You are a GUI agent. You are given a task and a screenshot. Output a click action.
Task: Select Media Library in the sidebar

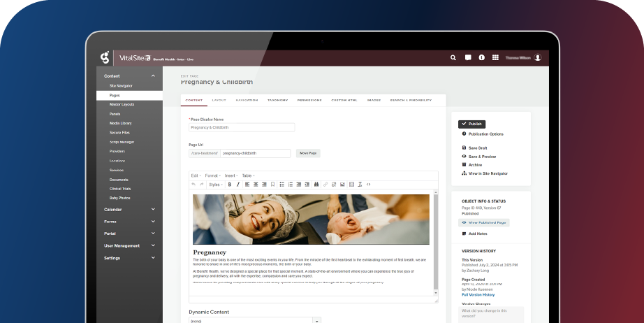click(120, 123)
